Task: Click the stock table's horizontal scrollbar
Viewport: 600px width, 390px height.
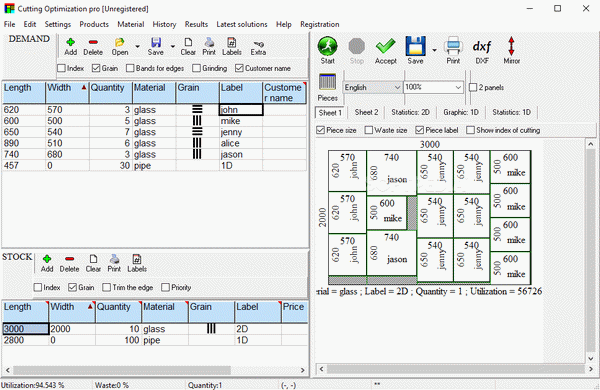Action: [x=155, y=370]
